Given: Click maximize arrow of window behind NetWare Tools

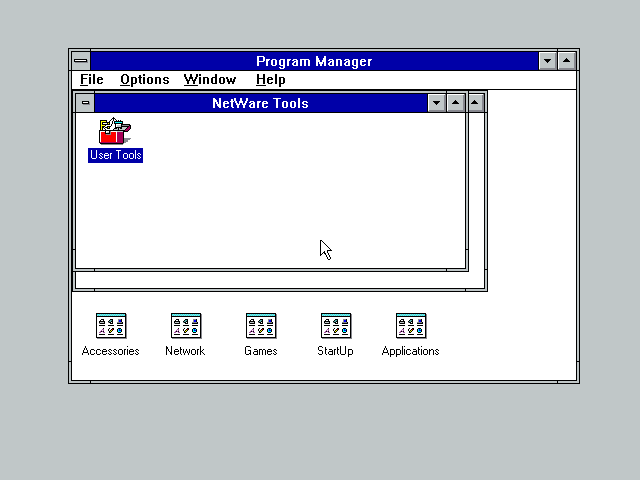Looking at the screenshot, I should [x=475, y=103].
